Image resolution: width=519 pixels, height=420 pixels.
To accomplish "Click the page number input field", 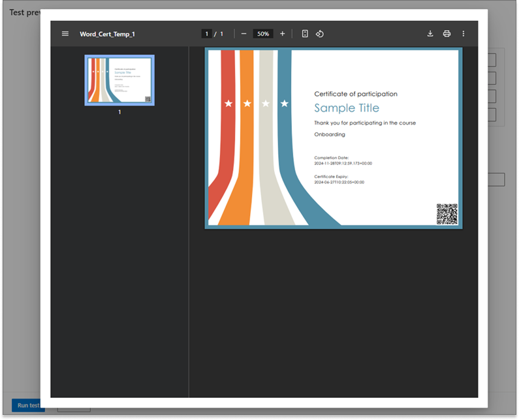I will click(x=207, y=34).
